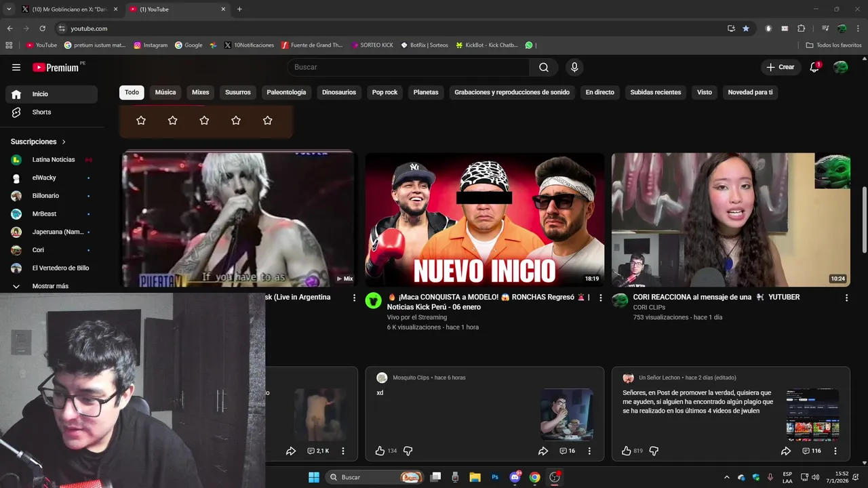Click the YouTube Premium logo
The height and width of the screenshot is (488, 868).
[56, 67]
